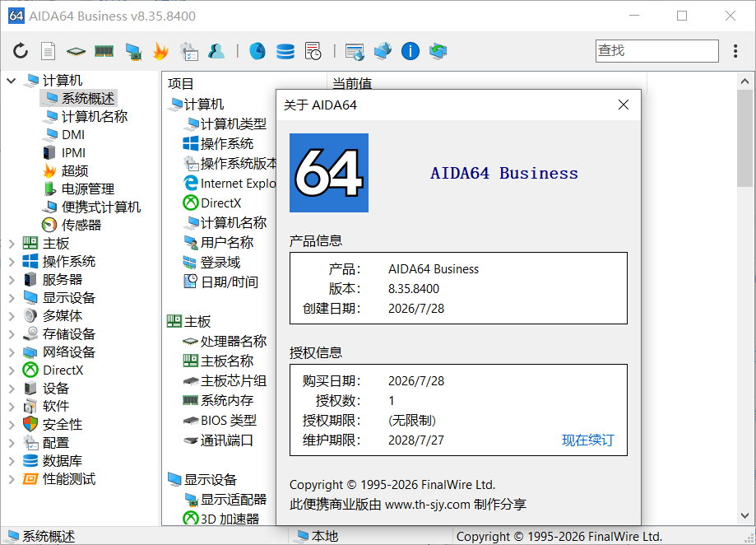Click 本地 in the status bar
Image resolution: width=756 pixels, height=545 pixels.
tap(324, 536)
